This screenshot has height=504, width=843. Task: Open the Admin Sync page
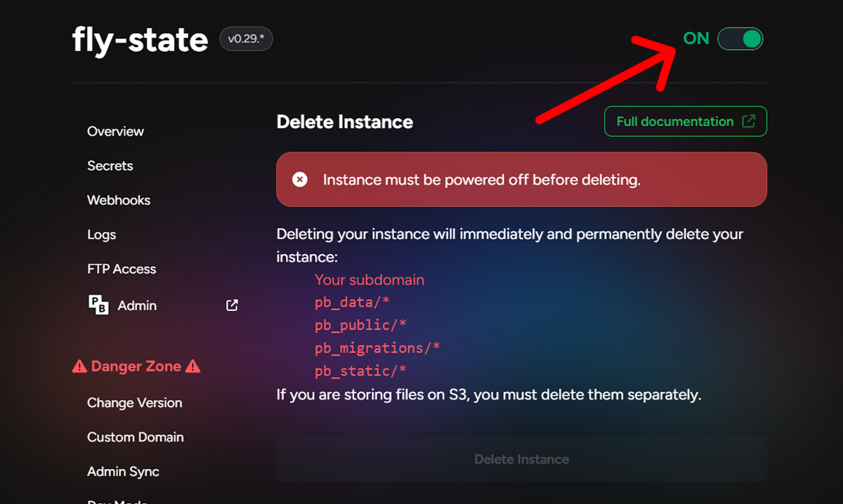123,472
